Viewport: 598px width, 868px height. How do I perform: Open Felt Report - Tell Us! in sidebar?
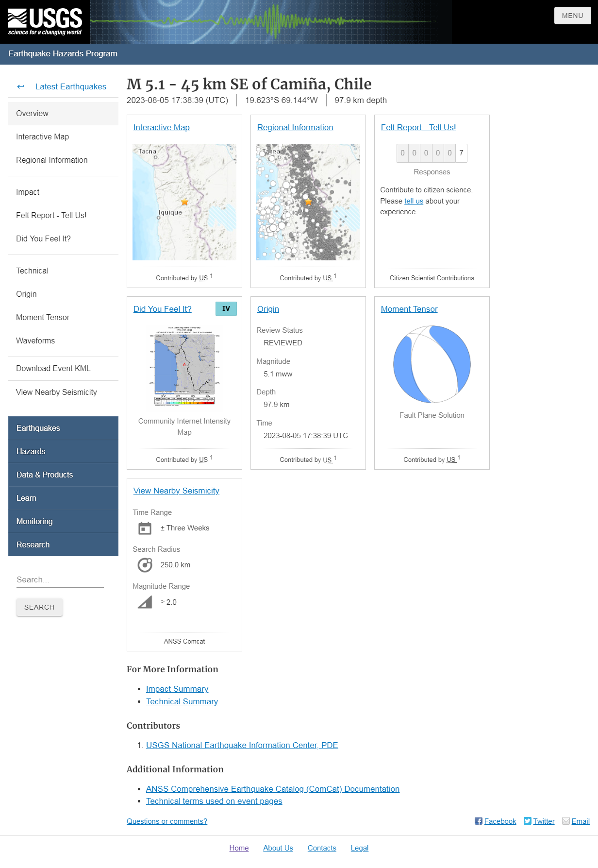tap(63, 215)
